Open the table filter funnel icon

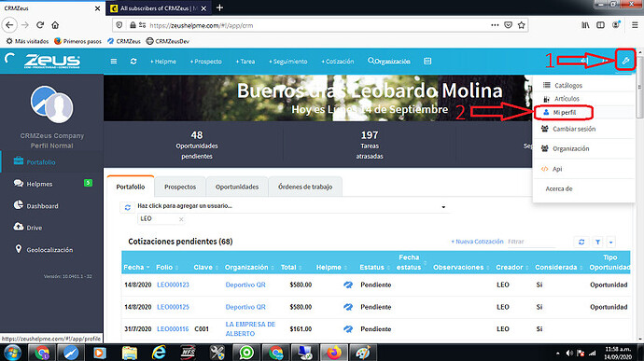coord(597,242)
